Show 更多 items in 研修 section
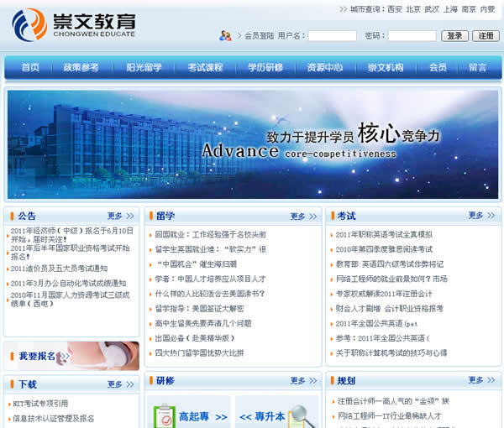504x428 pixels. [x=303, y=380]
